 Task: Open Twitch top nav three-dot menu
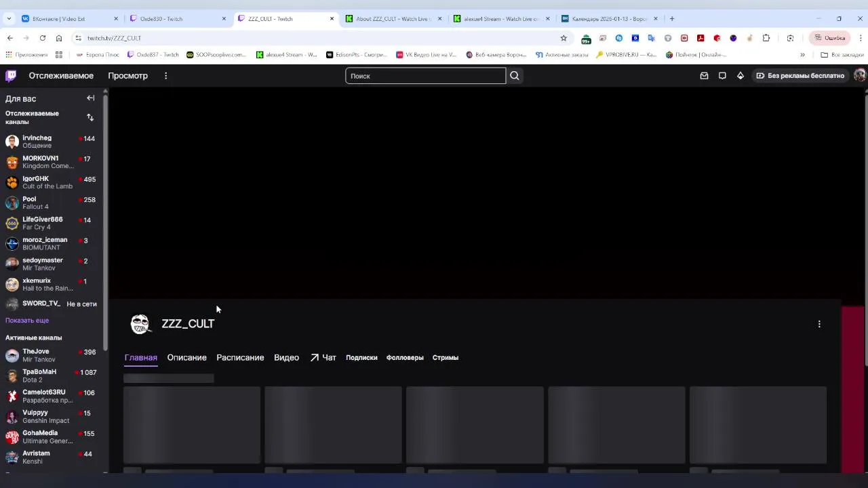(165, 76)
